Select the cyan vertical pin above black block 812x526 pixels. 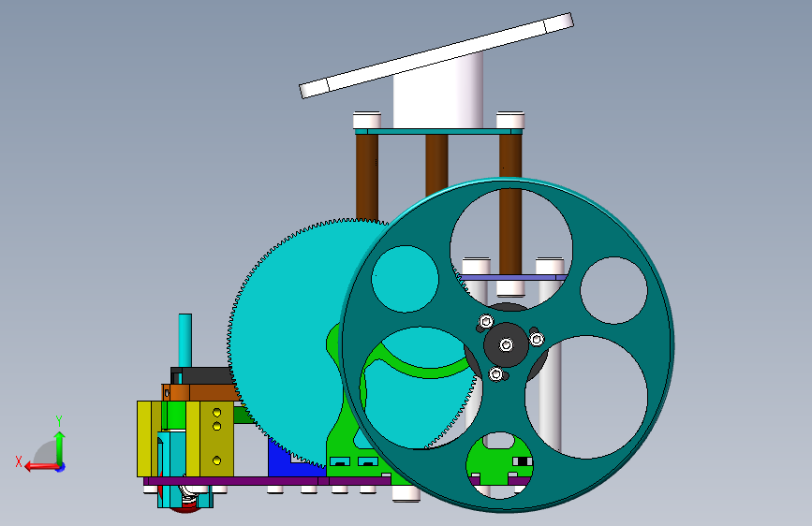point(185,340)
